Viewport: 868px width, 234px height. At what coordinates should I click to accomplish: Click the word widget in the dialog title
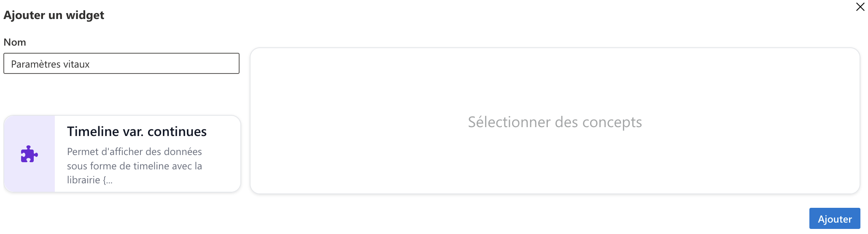click(85, 15)
